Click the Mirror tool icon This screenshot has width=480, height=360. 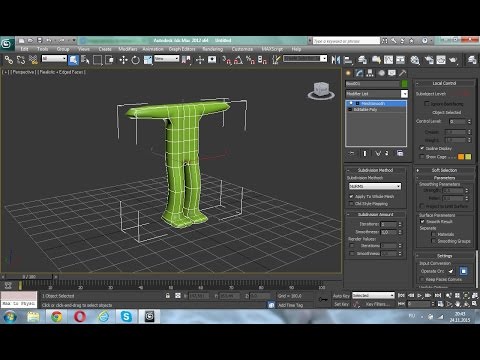[x=336, y=60]
